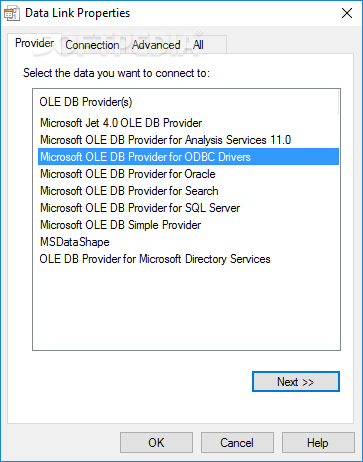This screenshot has height=462, width=363.
Task: Close the Data Link Properties dialog
Action: point(347,13)
